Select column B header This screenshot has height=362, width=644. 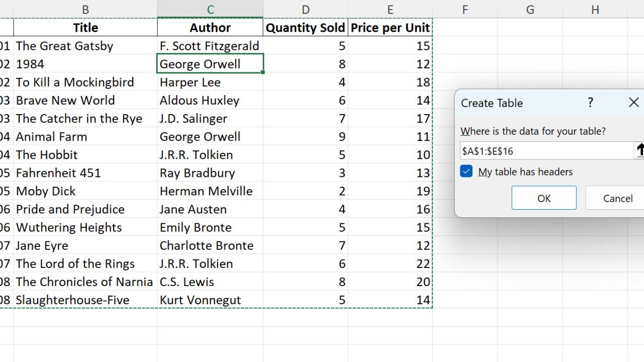pyautogui.click(x=86, y=9)
